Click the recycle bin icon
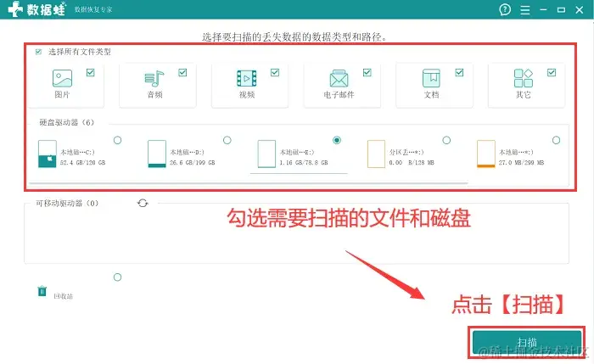The width and height of the screenshot is (594, 364). pos(42,291)
